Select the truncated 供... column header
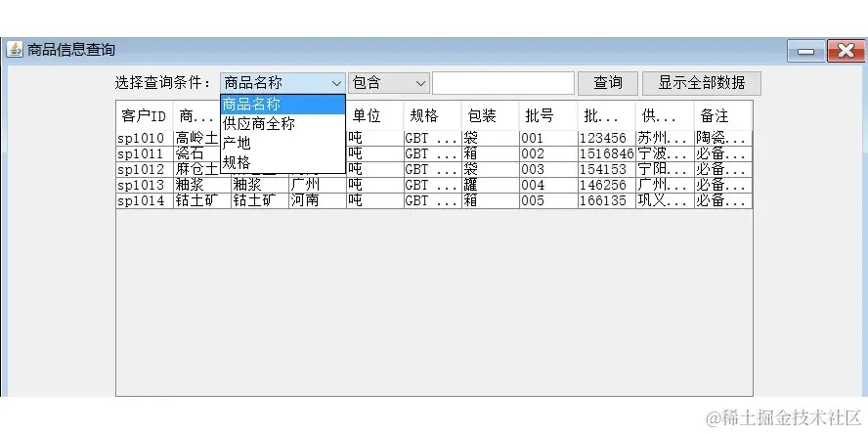This screenshot has height=434, width=868. 665,115
